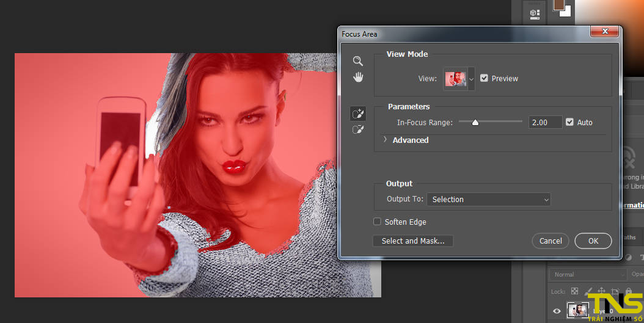Open the Output To dropdown

coord(489,199)
